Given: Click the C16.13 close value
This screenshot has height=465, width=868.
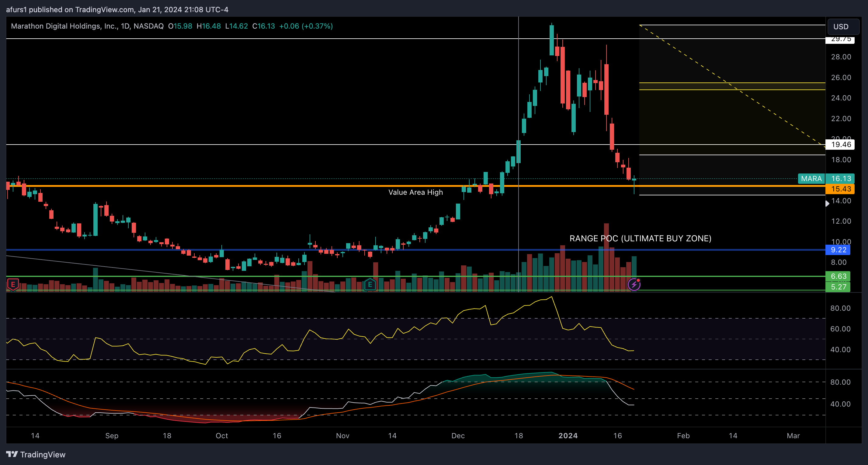Looking at the screenshot, I should (263, 26).
